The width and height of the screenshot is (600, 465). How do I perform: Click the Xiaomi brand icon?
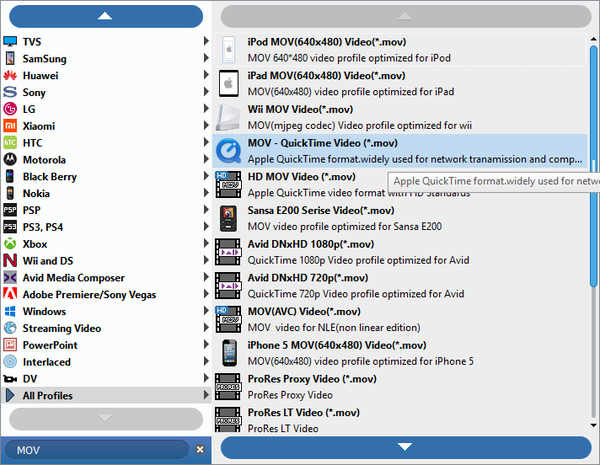tap(10, 126)
